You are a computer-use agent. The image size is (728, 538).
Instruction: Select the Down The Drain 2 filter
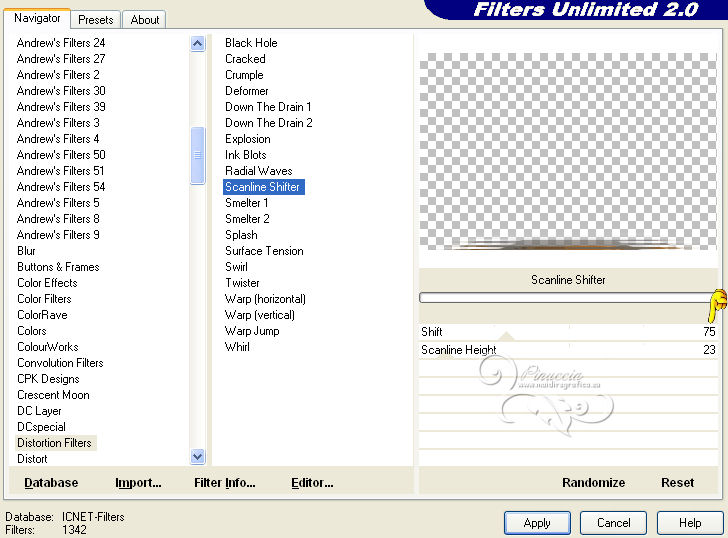click(x=268, y=123)
